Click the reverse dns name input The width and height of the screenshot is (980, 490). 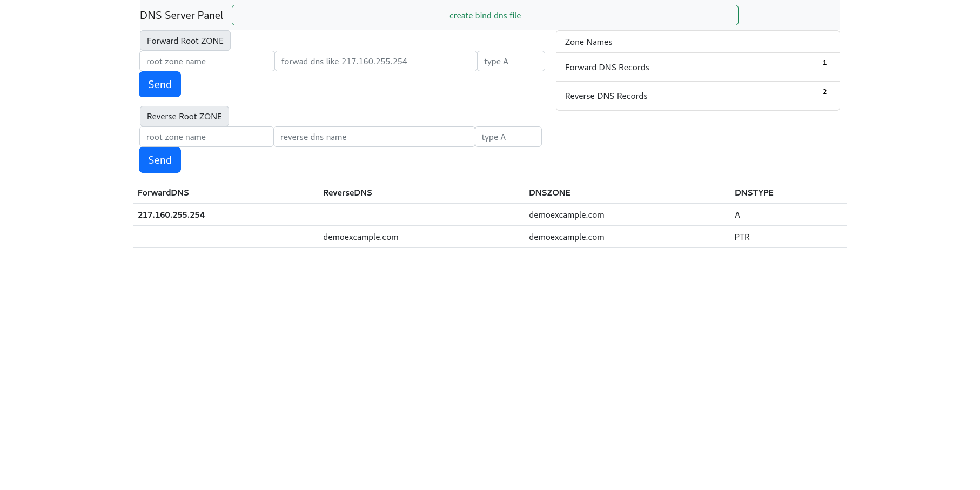coord(374,137)
